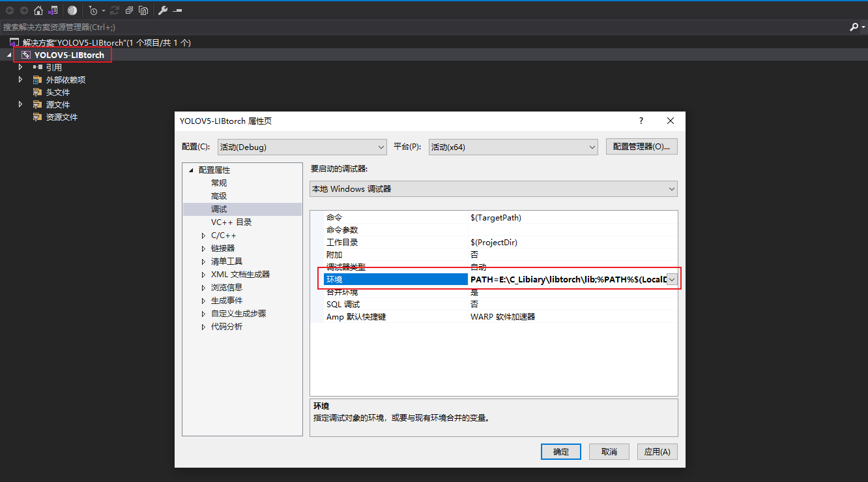868x482 pixels.
Task: Click the Home icon in Solution Explorer toolbar
Action: (x=38, y=10)
